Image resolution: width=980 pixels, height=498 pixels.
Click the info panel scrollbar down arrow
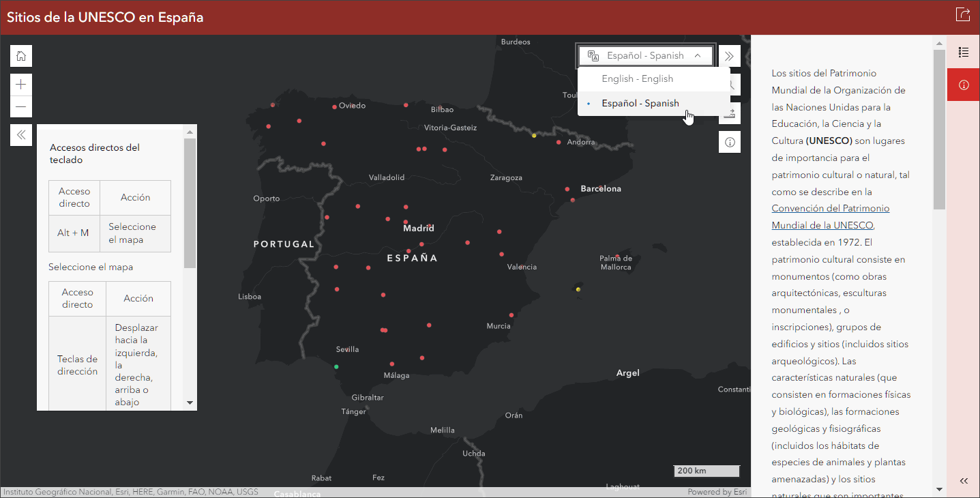[939, 488]
